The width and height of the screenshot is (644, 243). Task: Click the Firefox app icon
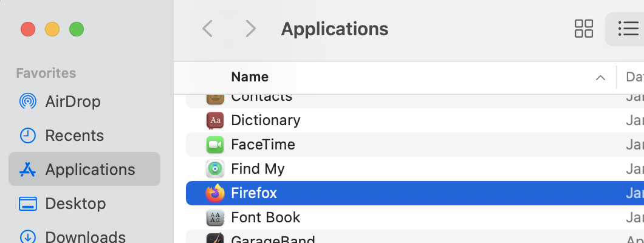pyautogui.click(x=215, y=193)
